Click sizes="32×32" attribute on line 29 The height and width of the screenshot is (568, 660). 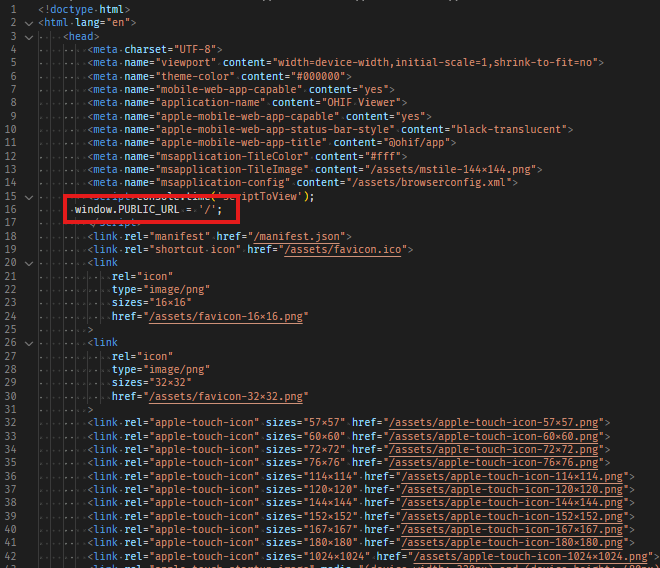[x=152, y=382]
